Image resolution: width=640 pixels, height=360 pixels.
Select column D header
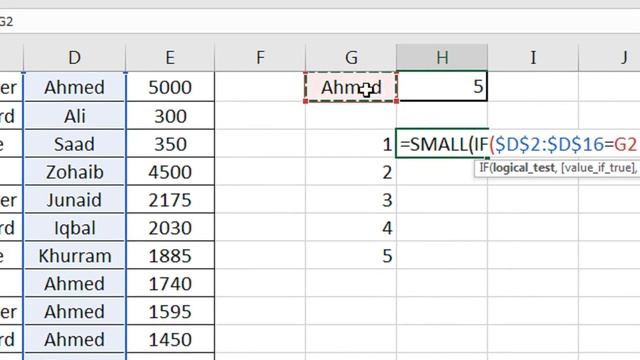click(74, 58)
